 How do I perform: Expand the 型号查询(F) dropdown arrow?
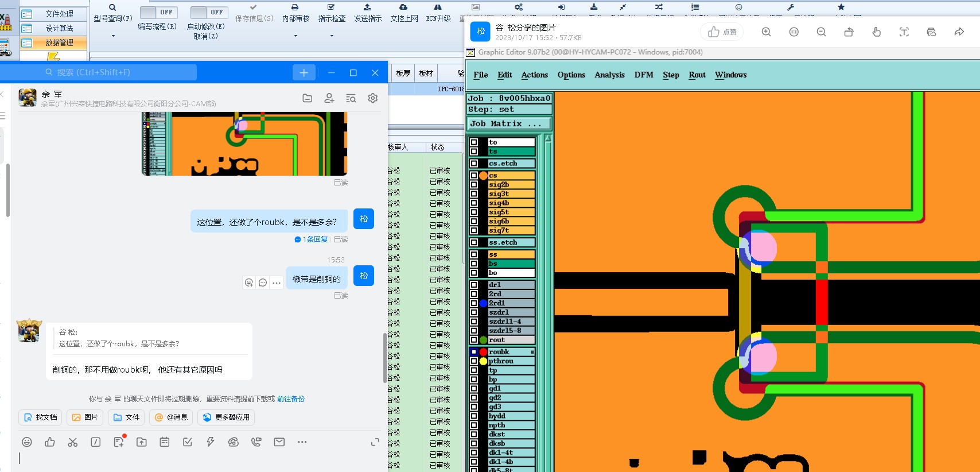[x=113, y=36]
